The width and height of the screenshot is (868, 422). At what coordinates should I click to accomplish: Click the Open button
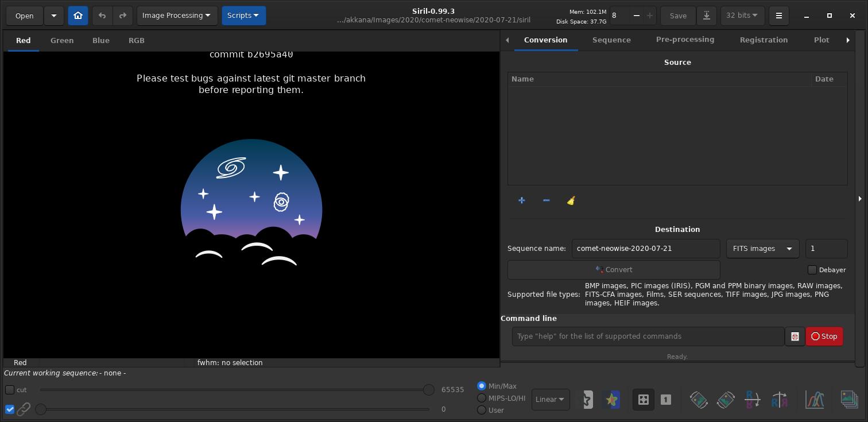(24, 16)
